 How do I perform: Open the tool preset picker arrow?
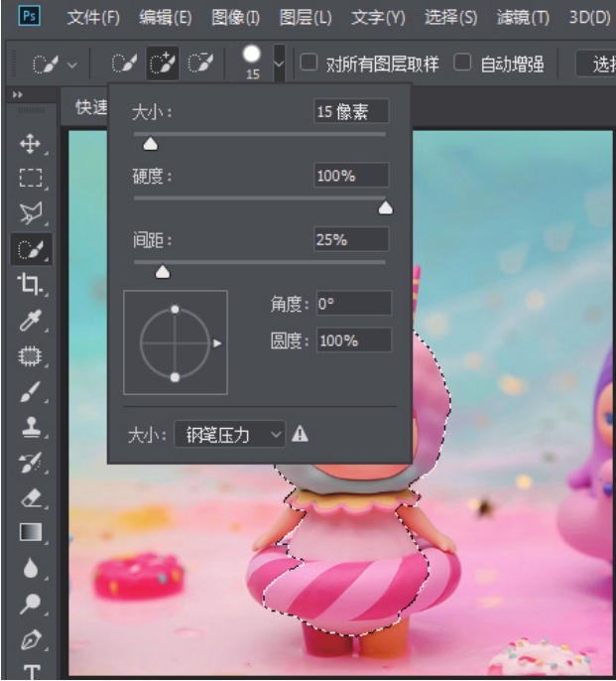click(72, 66)
